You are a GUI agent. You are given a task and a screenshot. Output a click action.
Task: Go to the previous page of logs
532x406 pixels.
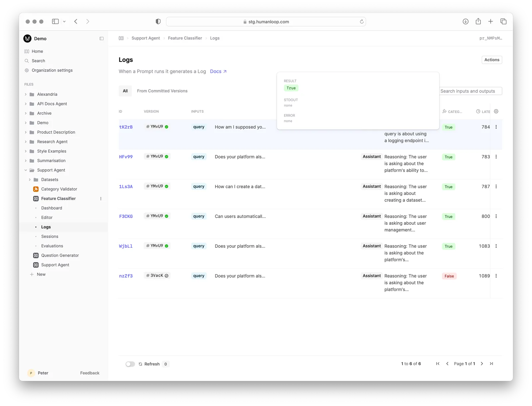point(447,364)
